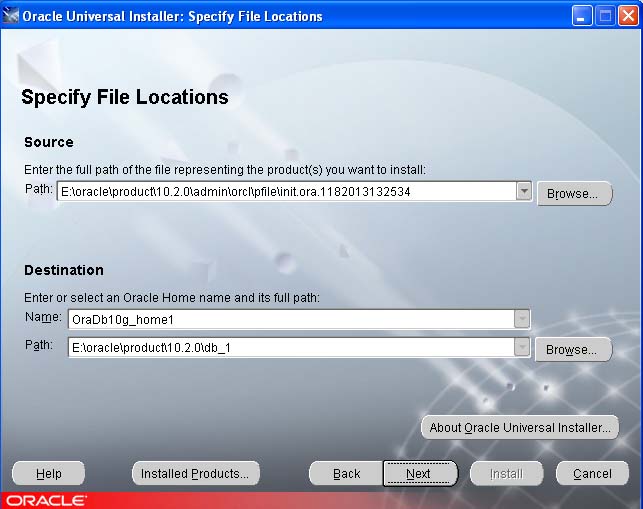Close the installer with the red X
This screenshot has height=509, width=643.
(x=628, y=16)
